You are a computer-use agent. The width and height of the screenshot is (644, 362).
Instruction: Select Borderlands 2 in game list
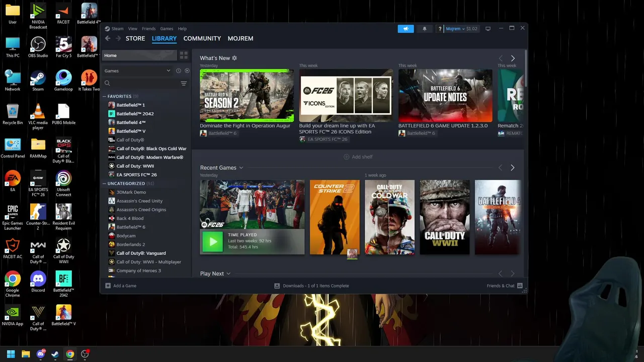pos(131,244)
